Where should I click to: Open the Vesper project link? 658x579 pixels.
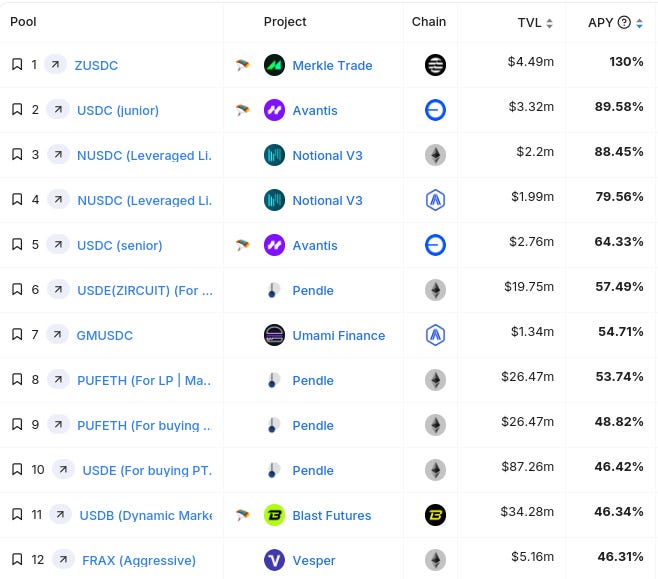(314, 560)
